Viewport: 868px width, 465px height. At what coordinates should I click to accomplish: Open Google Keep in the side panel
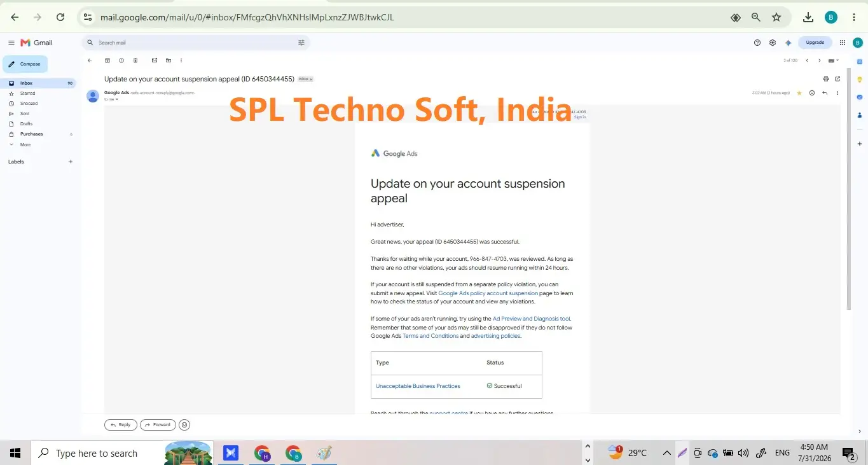click(860, 79)
